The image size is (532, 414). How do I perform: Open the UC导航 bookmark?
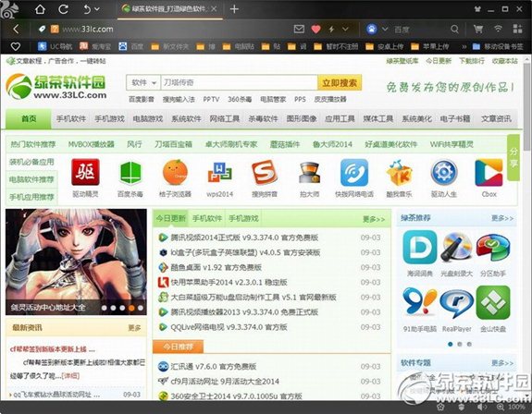click(55, 46)
